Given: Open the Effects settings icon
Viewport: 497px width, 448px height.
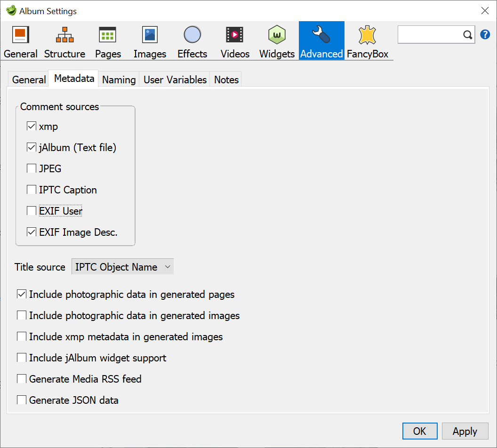Looking at the screenshot, I should [x=192, y=40].
